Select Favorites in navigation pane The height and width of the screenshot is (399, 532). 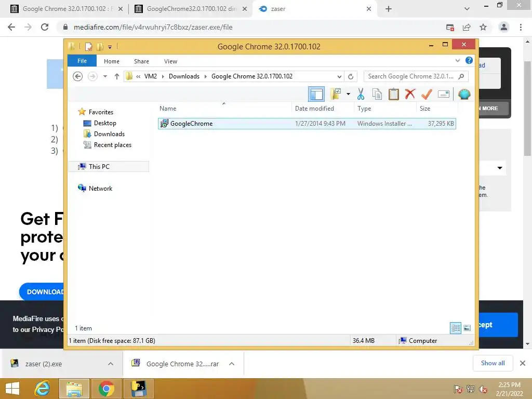click(x=101, y=112)
